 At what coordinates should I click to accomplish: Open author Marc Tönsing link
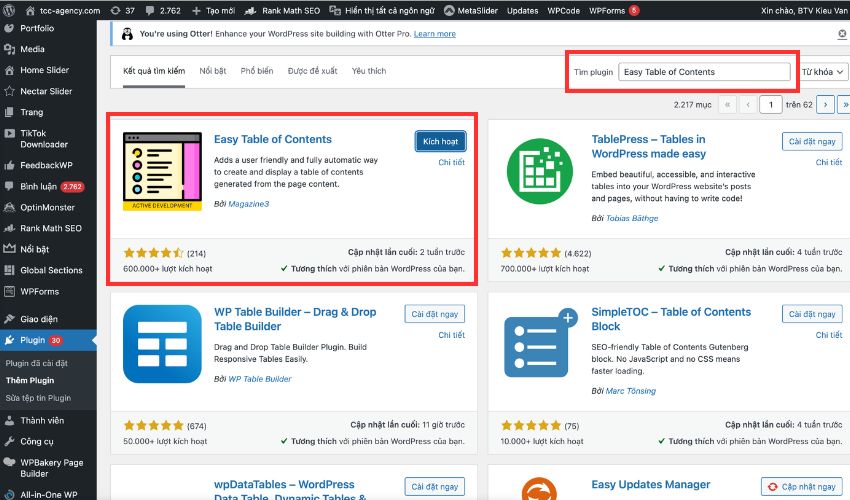[630, 390]
